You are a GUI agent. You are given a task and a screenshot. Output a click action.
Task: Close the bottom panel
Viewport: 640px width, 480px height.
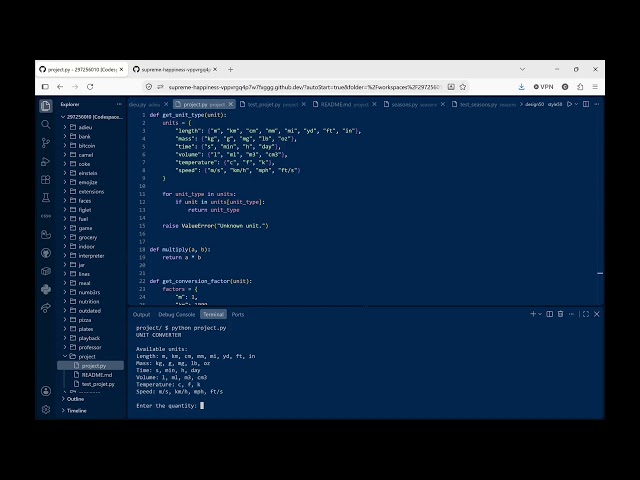(597, 314)
